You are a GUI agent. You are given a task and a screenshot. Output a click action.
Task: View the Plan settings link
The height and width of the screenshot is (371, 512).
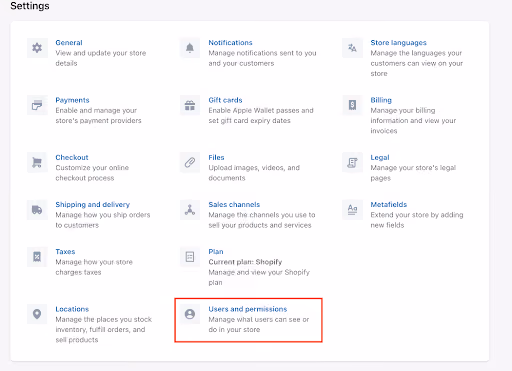pos(216,252)
